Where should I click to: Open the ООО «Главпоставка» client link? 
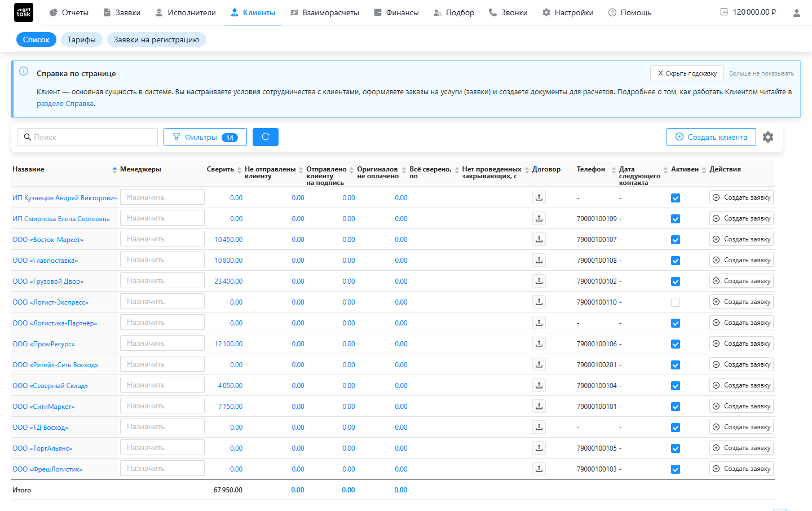(x=45, y=261)
